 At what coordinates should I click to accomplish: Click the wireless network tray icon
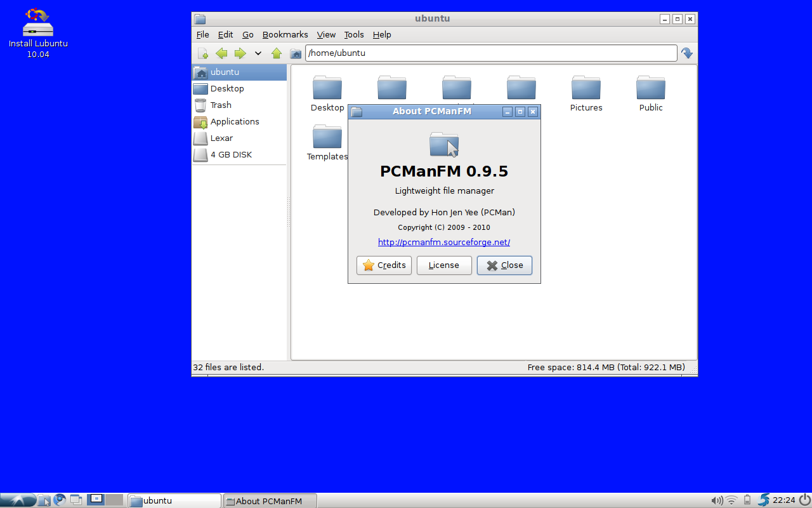[732, 500]
